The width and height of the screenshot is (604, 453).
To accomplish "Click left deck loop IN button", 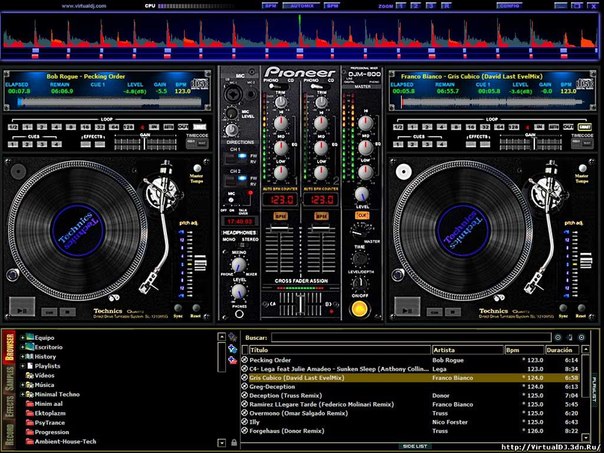I will tap(154, 127).
